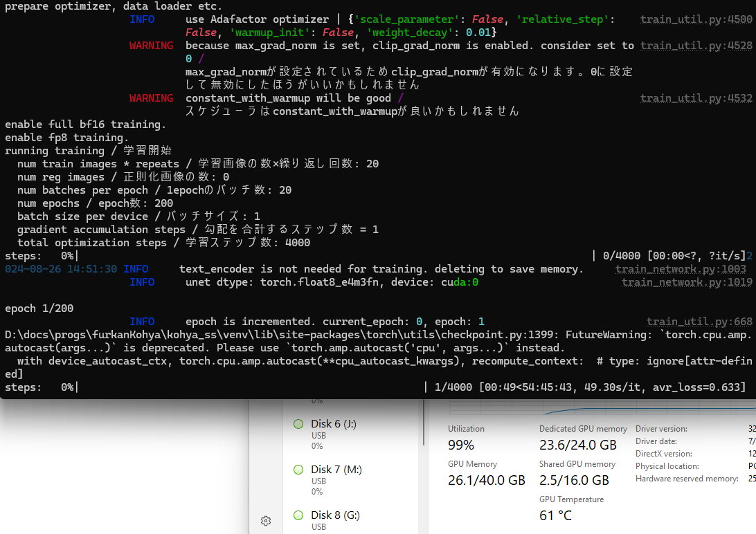Click 'text_encoder is not needed for training' line
Viewport: 756px width, 534px height.
381,269
